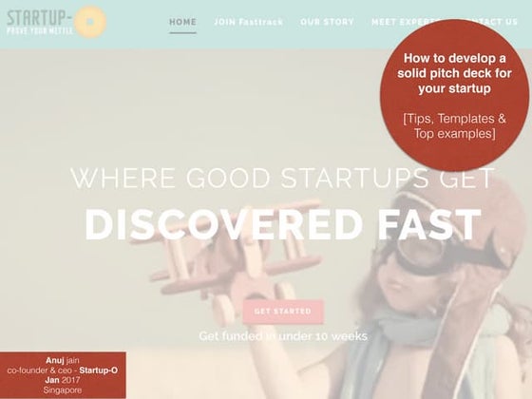This screenshot has height=399, width=532.
Task: Go to JOIN Fasttrack page
Action: 248,22
